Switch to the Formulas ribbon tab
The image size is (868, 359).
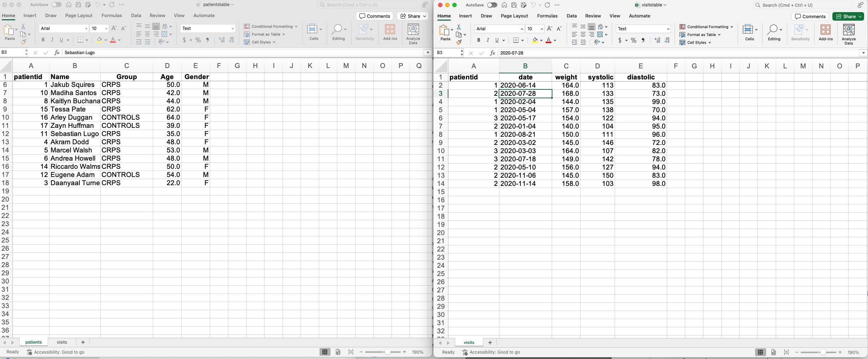tap(111, 16)
